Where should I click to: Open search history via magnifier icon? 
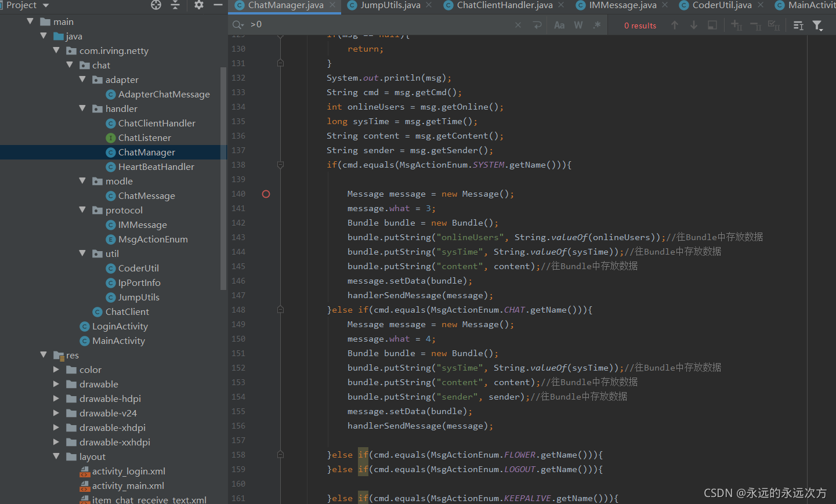[x=237, y=25]
